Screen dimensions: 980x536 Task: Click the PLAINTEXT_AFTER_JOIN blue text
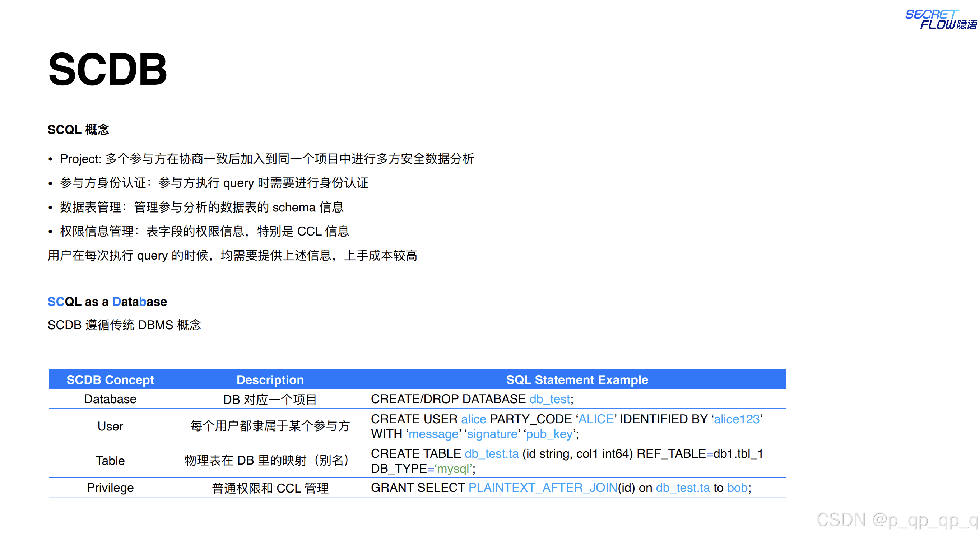click(543, 488)
